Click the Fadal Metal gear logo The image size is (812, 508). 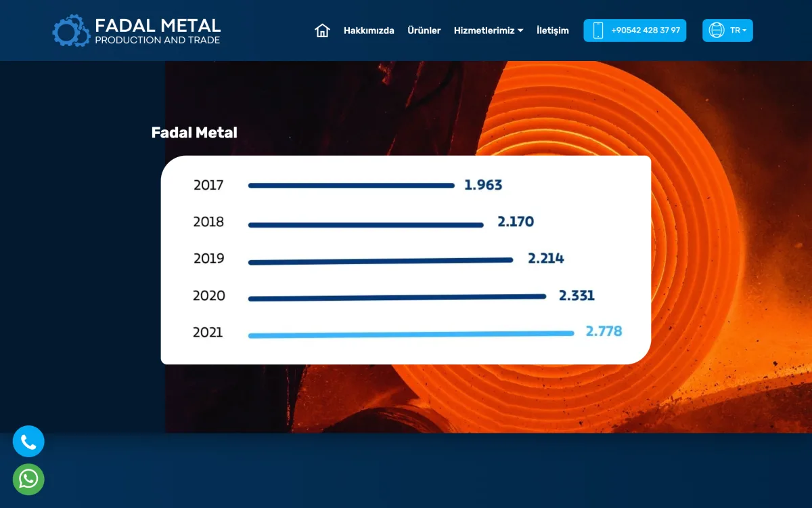71,30
